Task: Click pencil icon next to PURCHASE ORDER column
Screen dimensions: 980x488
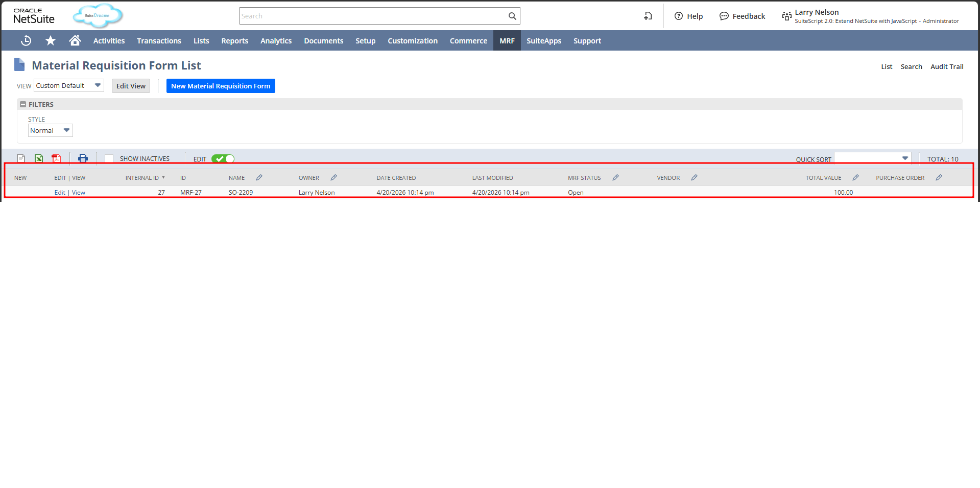Action: (x=939, y=177)
